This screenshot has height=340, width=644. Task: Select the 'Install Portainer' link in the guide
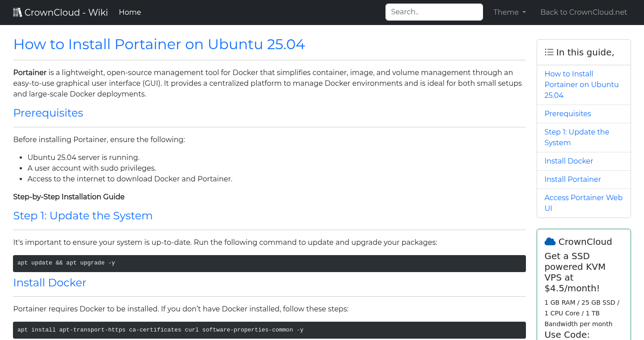coord(572,179)
